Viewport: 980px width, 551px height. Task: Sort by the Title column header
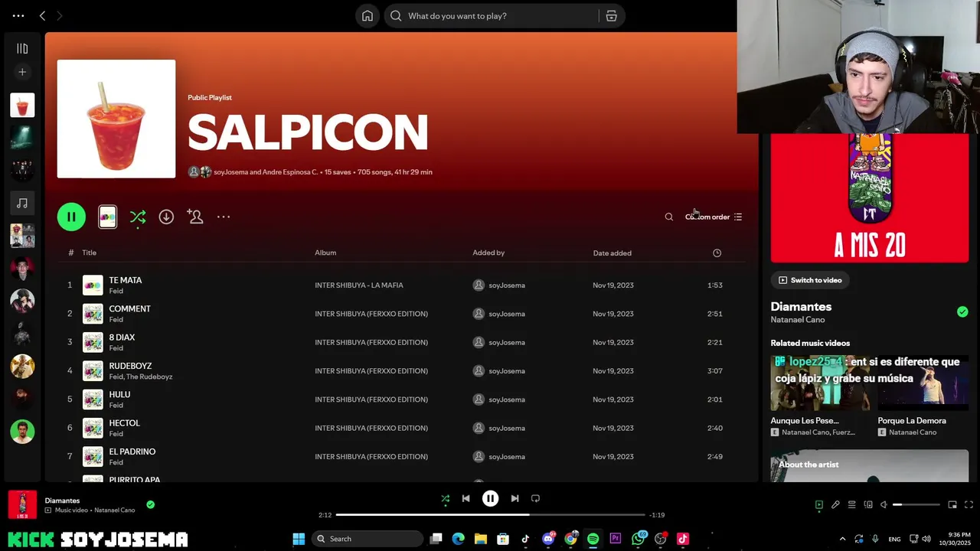point(90,253)
